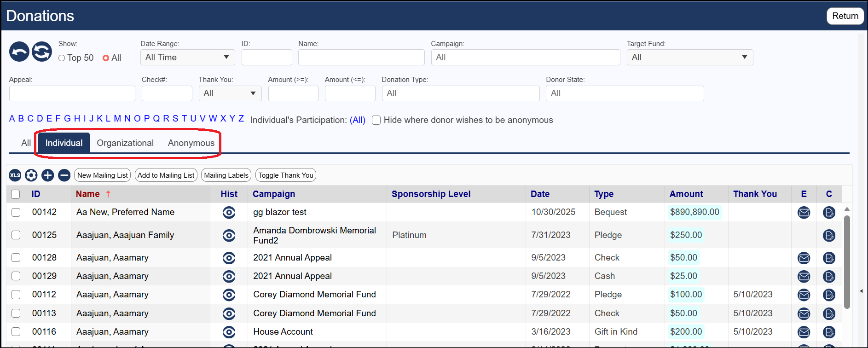Open the Donation Type filter selector
The image size is (868, 348).
(x=460, y=93)
